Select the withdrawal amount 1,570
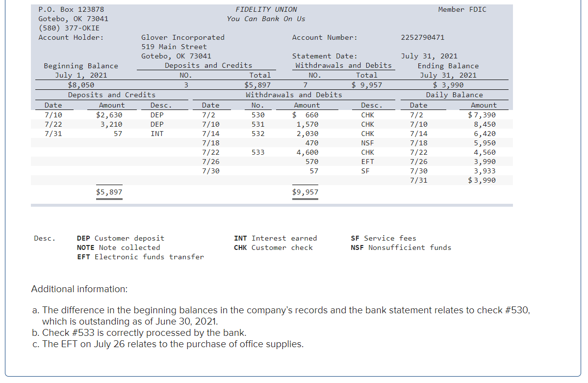588x383 pixels. 307,124
